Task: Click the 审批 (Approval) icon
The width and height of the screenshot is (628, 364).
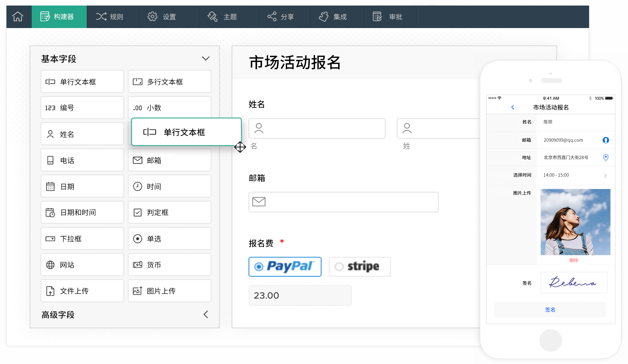Action: point(377,16)
